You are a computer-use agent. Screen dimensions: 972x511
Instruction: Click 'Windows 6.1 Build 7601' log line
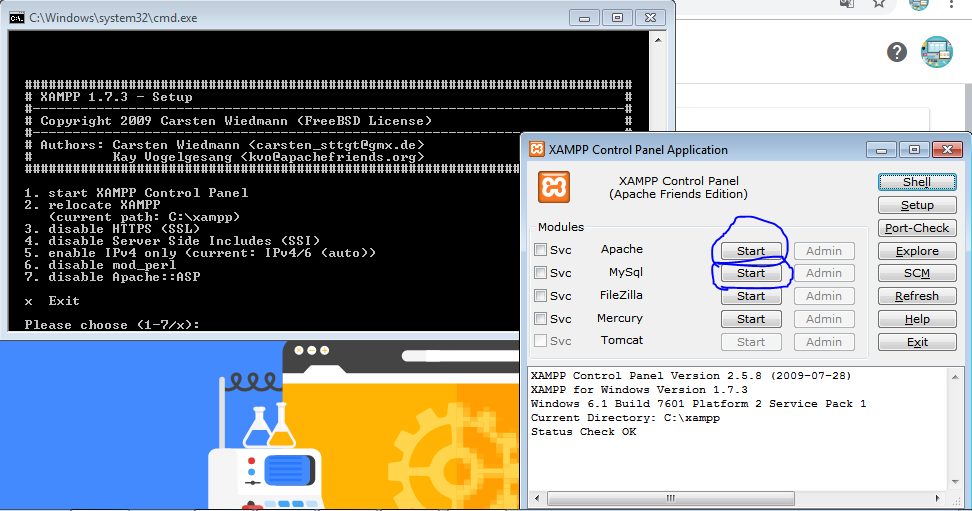[x=698, y=404]
